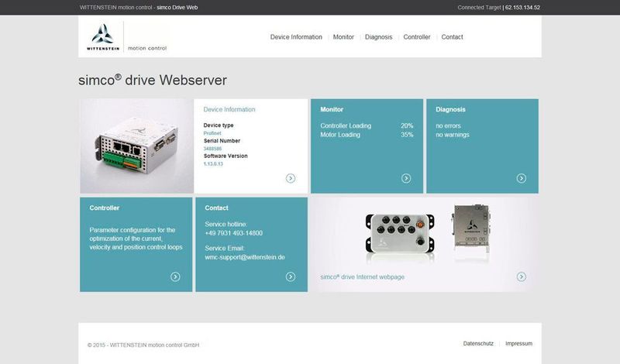620x364 pixels.
Task: Click the Profinet device type value
Action: click(212, 133)
